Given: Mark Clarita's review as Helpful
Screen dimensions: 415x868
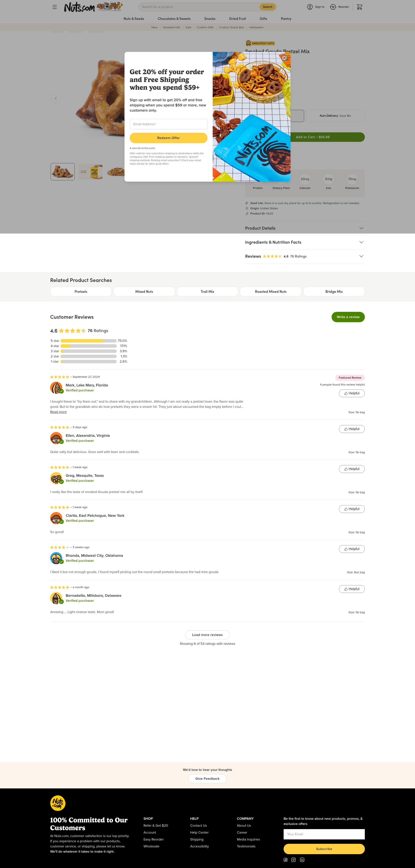Looking at the screenshot, I should pos(352,509).
